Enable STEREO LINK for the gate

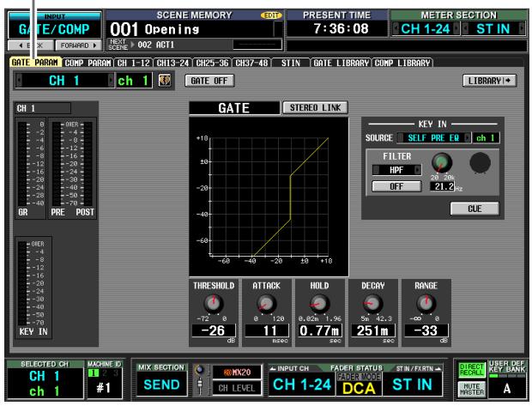tap(315, 107)
